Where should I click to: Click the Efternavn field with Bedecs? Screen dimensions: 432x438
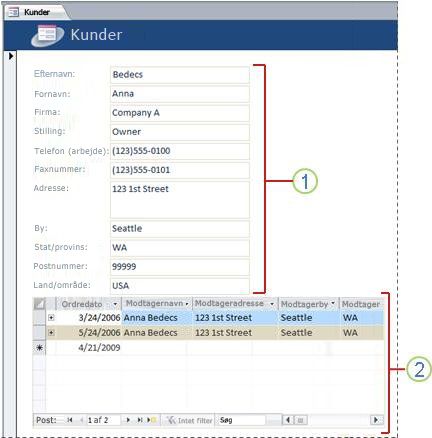click(180, 75)
